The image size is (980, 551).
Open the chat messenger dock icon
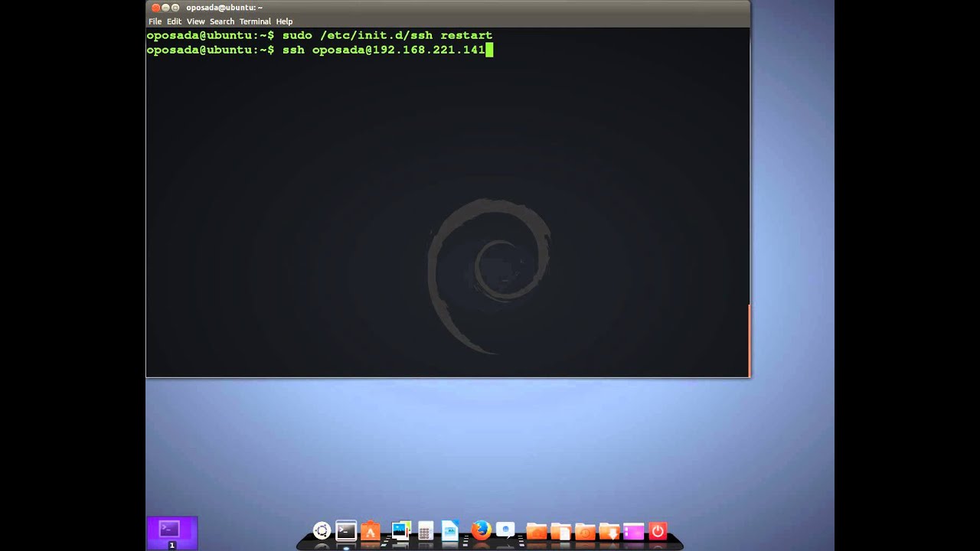tap(505, 530)
